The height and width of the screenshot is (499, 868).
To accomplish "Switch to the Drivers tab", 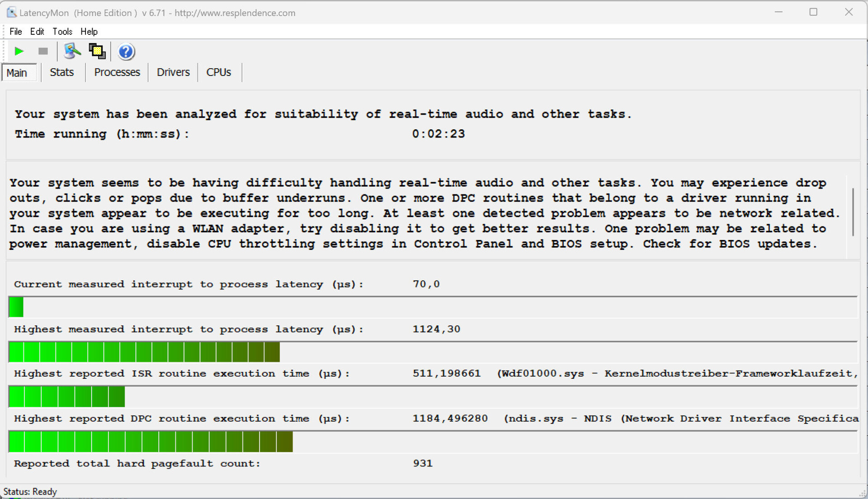I will [173, 72].
